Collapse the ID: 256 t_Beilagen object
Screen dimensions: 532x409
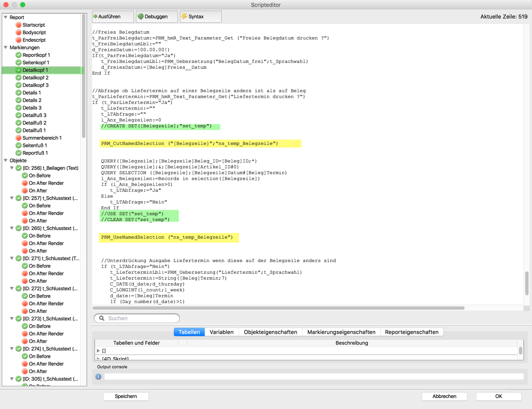(12, 168)
